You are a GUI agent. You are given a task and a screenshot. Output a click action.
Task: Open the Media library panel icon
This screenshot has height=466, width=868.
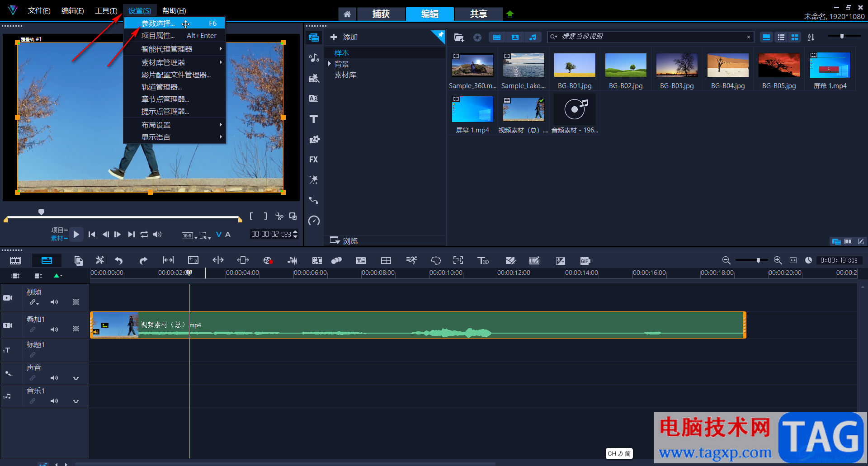click(314, 37)
